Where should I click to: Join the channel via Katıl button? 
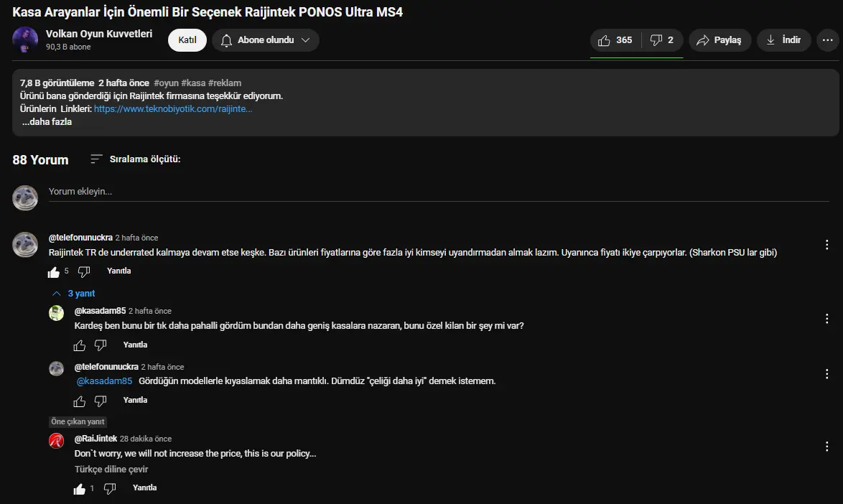coord(187,40)
